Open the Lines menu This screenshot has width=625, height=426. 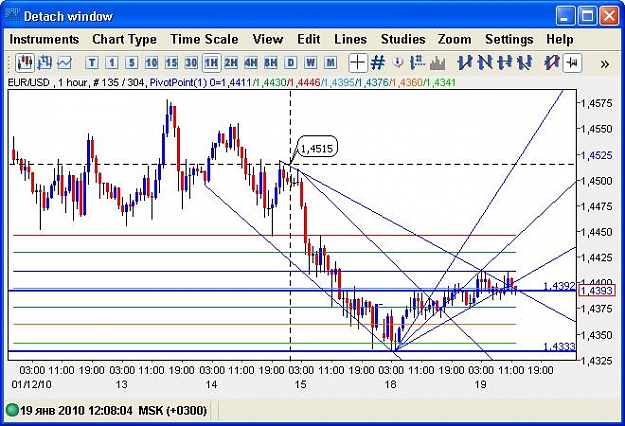coord(351,39)
